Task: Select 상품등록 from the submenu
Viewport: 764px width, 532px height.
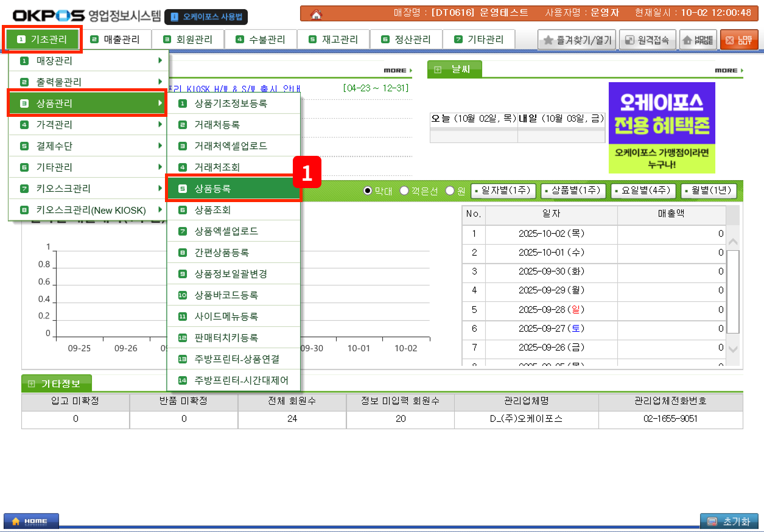Action: click(233, 189)
